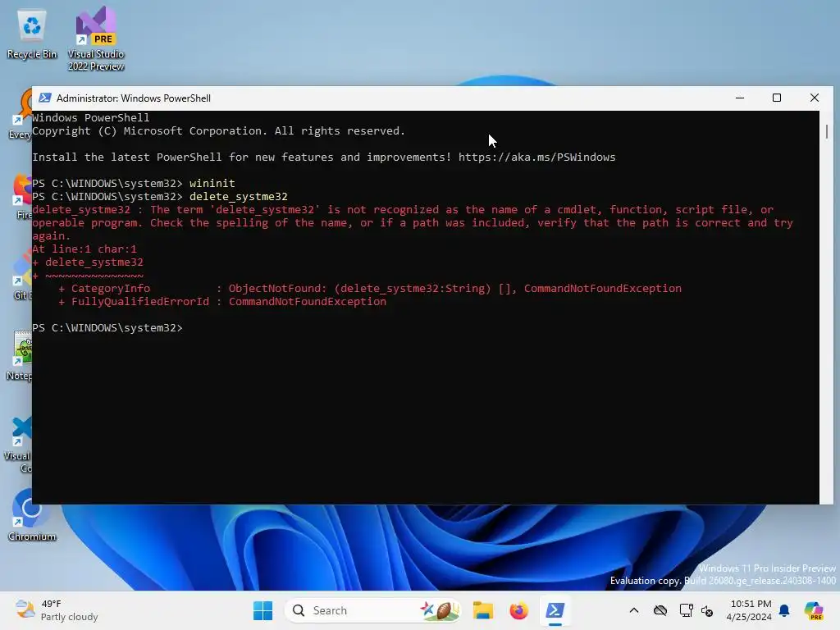Open the weather widget showing 49°F
Screen dimensions: 840x630
click(57, 610)
